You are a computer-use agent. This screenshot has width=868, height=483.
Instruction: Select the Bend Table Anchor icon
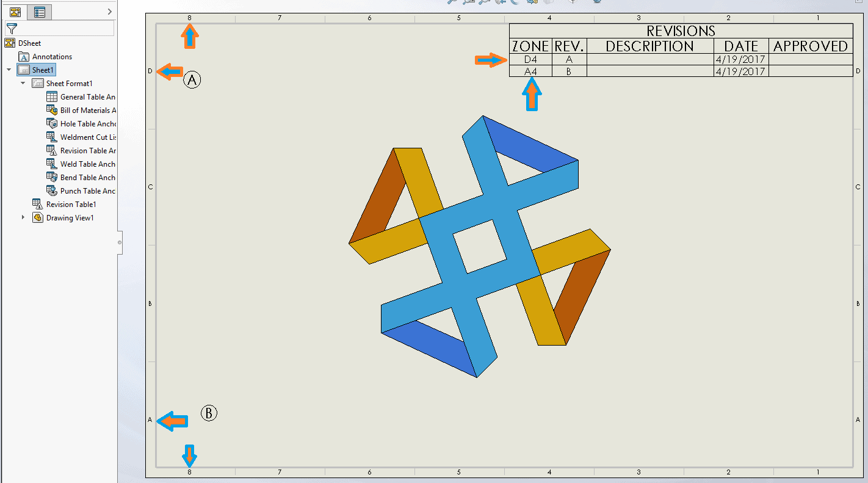(52, 178)
